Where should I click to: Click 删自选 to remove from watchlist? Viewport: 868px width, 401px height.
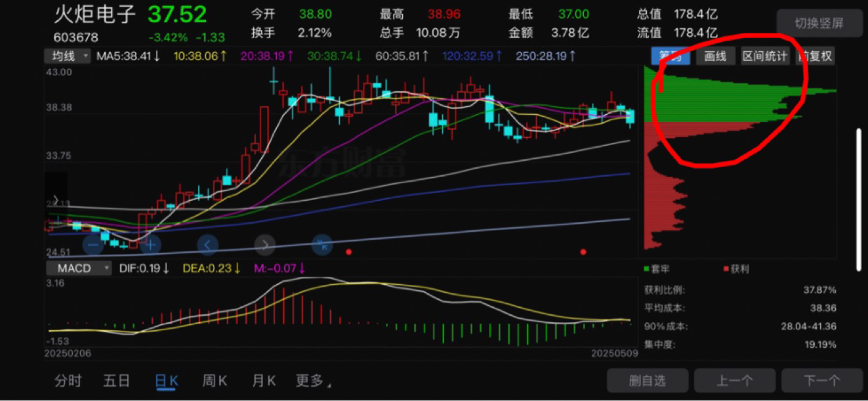(x=647, y=380)
